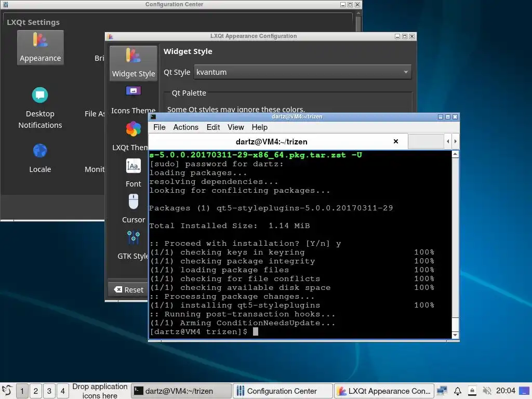
Task: Activate LXQt Appearance Configuration taskbar button
Action: point(384,391)
